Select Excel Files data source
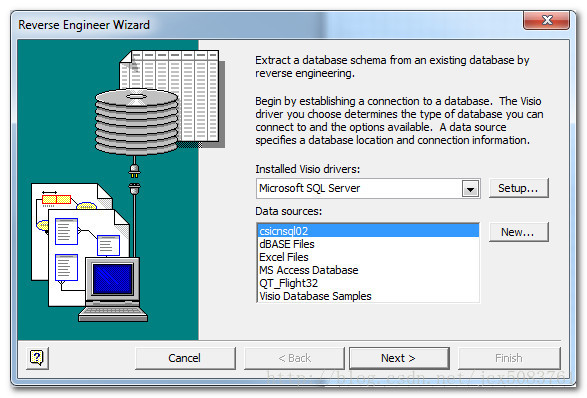Screen dimensions: 587x398 (368, 257)
